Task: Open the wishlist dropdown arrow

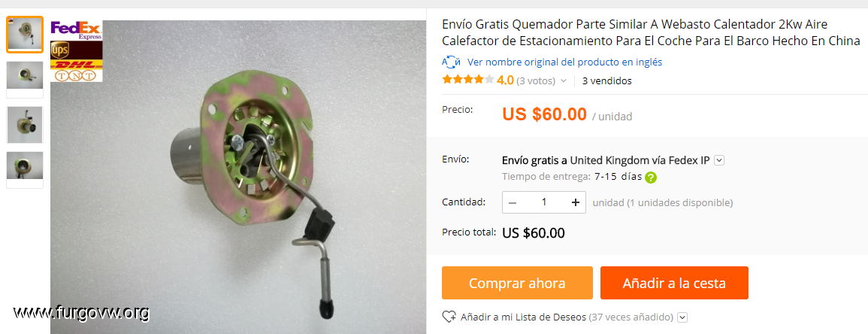Action: [x=682, y=317]
